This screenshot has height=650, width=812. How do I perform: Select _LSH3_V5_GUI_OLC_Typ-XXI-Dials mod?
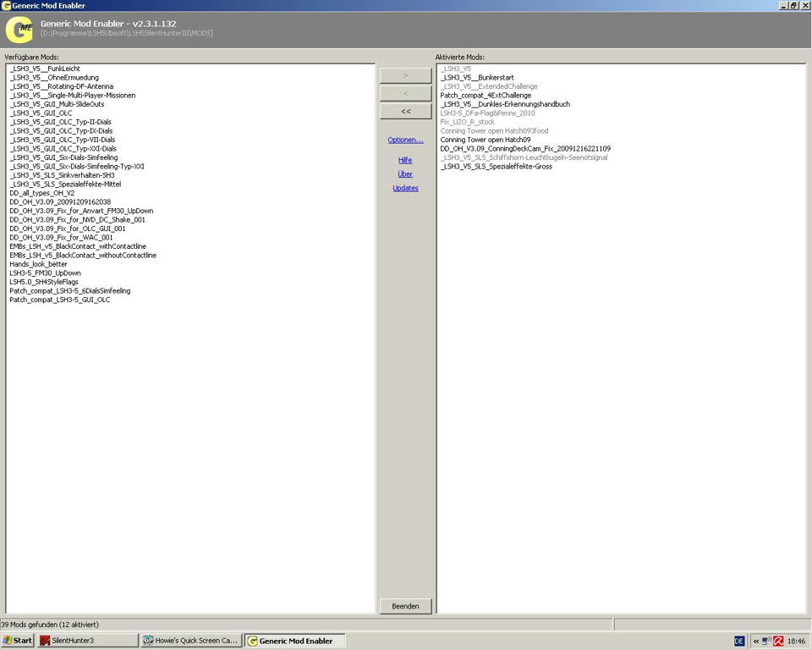(x=63, y=148)
